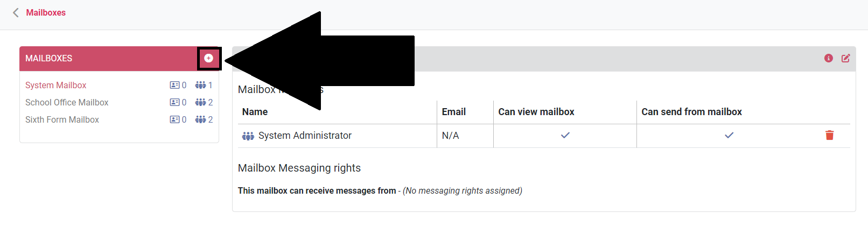Click the edit mailbox pencil icon

coord(846,58)
